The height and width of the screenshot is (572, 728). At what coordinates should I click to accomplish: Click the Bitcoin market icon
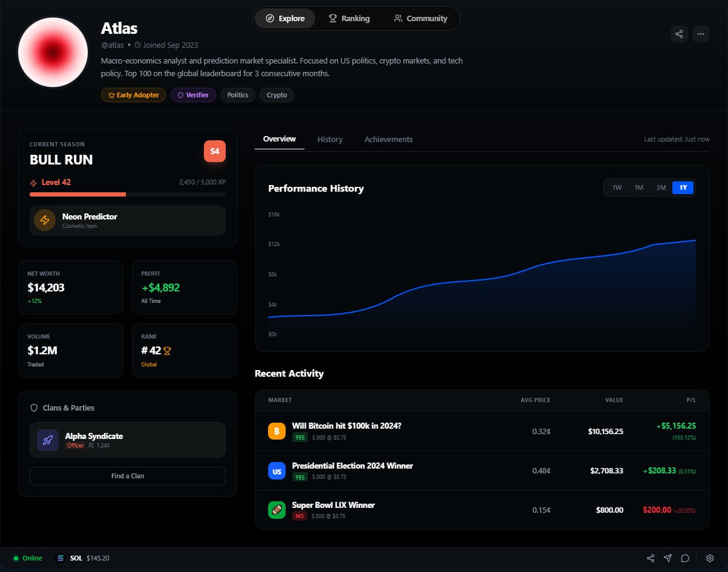277,431
